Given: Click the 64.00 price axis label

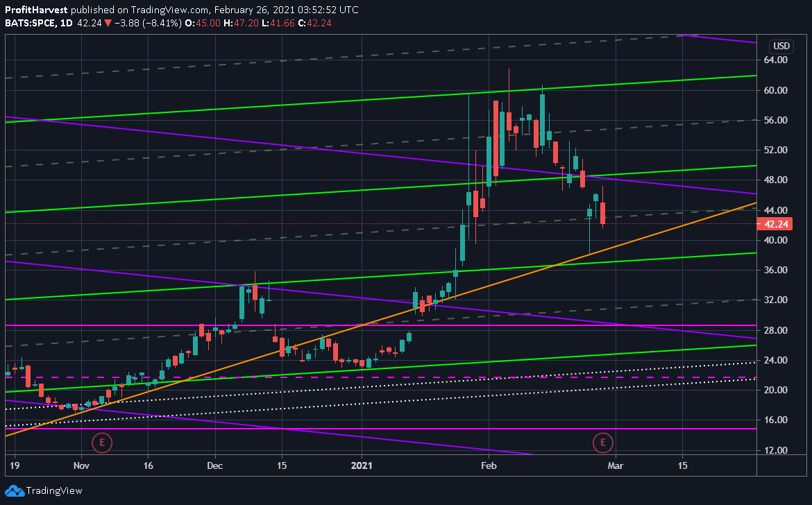Looking at the screenshot, I should pyautogui.click(x=776, y=60).
